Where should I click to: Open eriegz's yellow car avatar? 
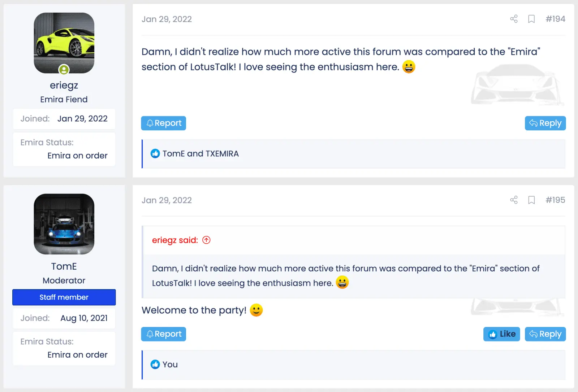point(64,42)
